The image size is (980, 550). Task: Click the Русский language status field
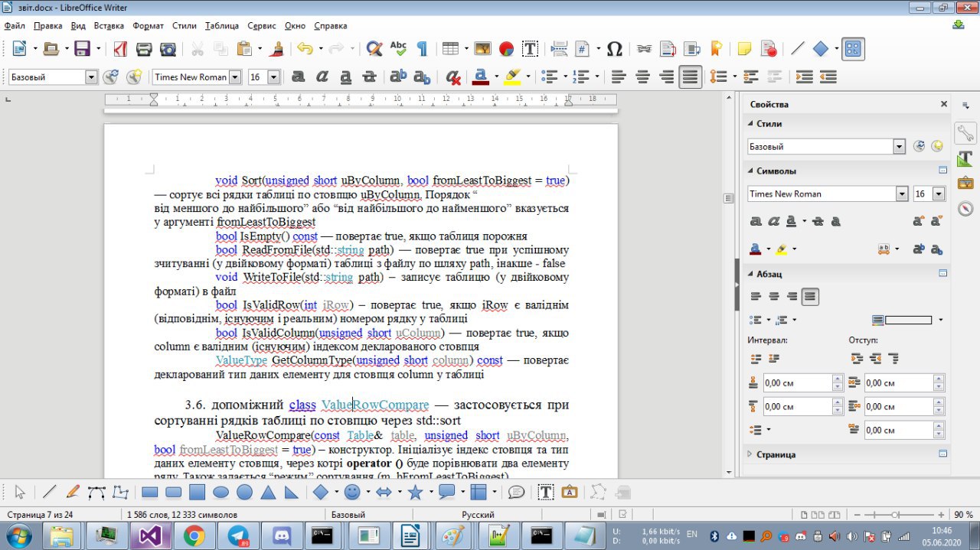[x=479, y=515]
